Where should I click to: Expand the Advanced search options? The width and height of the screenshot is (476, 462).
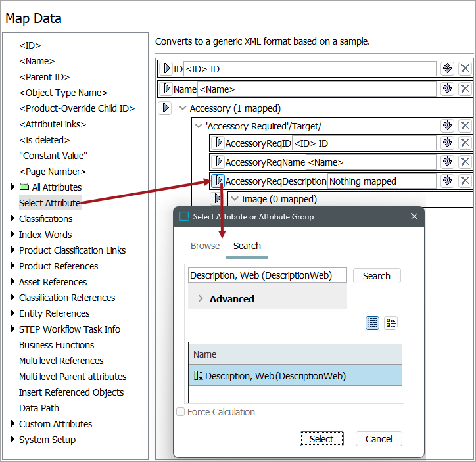tap(201, 299)
